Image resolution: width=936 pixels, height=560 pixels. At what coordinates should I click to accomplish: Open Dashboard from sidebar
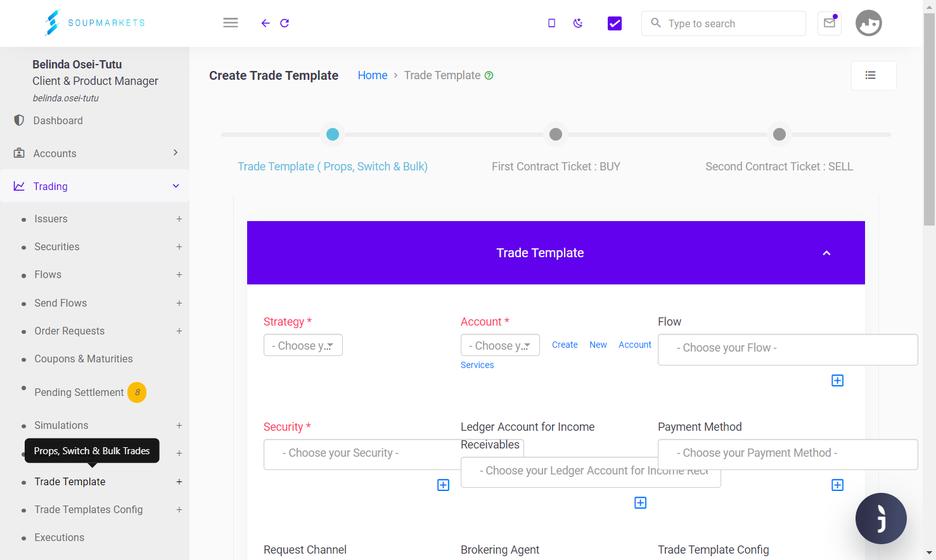tap(58, 120)
